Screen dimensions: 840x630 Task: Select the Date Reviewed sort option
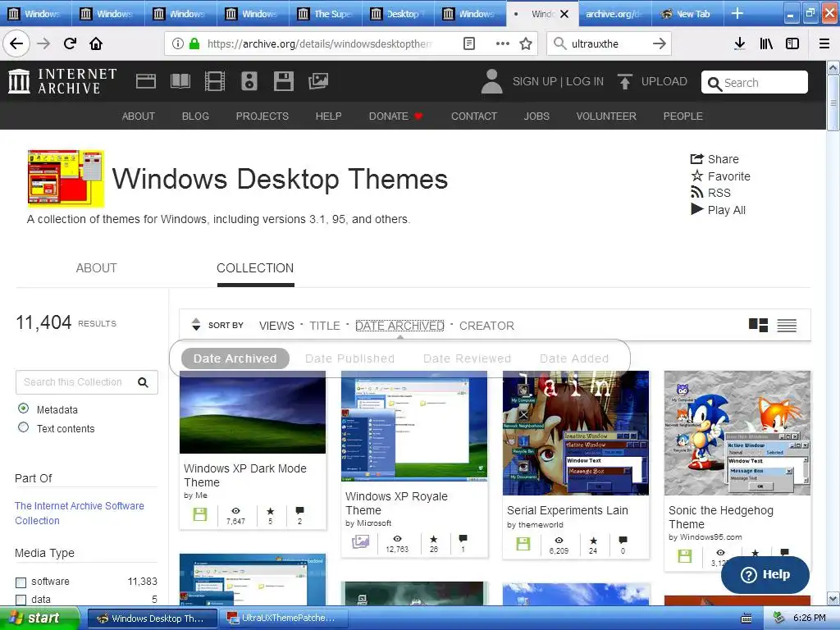(x=467, y=358)
